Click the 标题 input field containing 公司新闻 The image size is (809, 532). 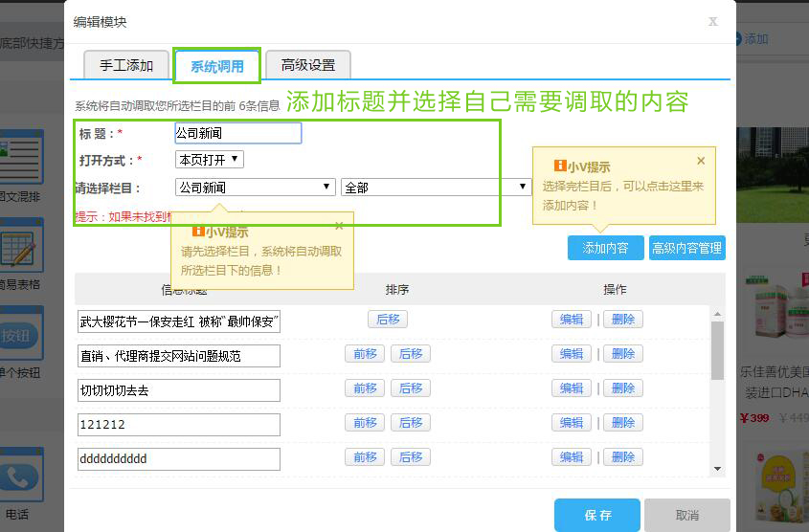(x=237, y=133)
